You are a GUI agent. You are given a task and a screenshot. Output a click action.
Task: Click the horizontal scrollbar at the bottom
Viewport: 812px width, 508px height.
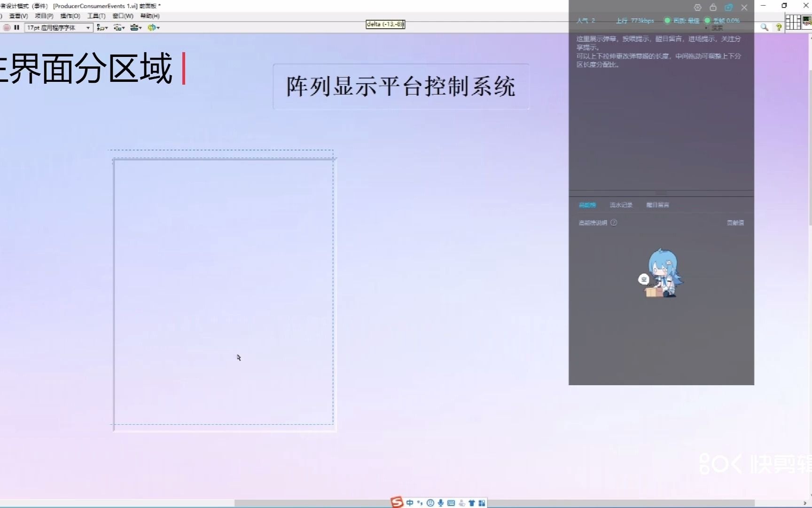[494, 503]
